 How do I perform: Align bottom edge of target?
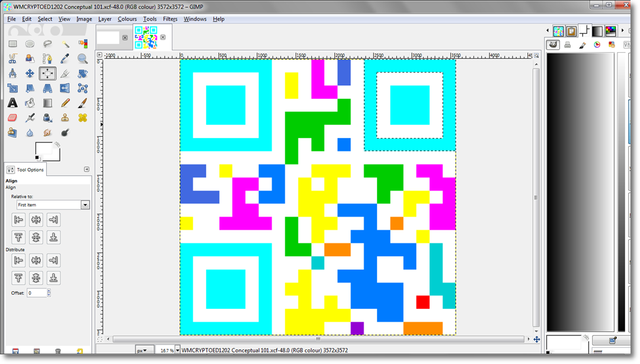click(53, 237)
